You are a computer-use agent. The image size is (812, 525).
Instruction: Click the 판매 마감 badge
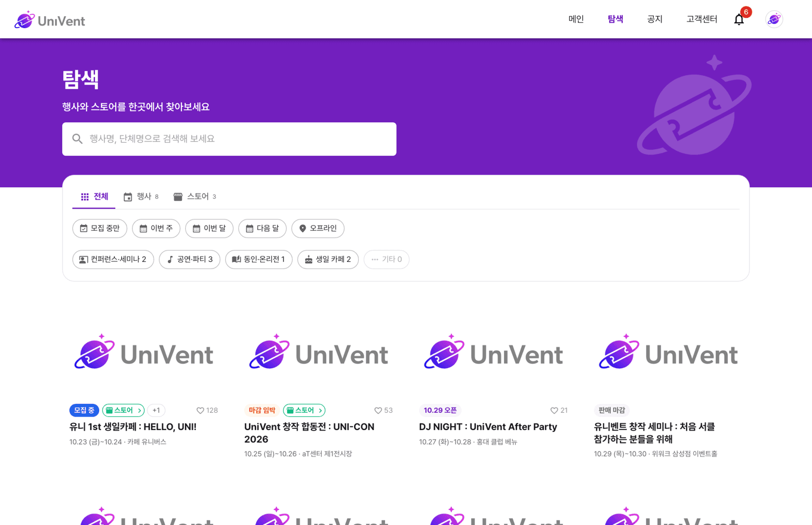(x=612, y=410)
